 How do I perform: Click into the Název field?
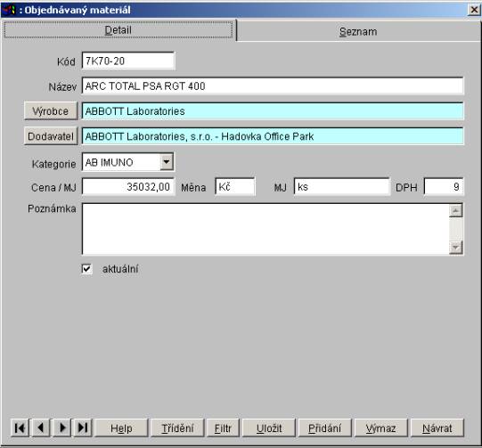tap(273, 86)
